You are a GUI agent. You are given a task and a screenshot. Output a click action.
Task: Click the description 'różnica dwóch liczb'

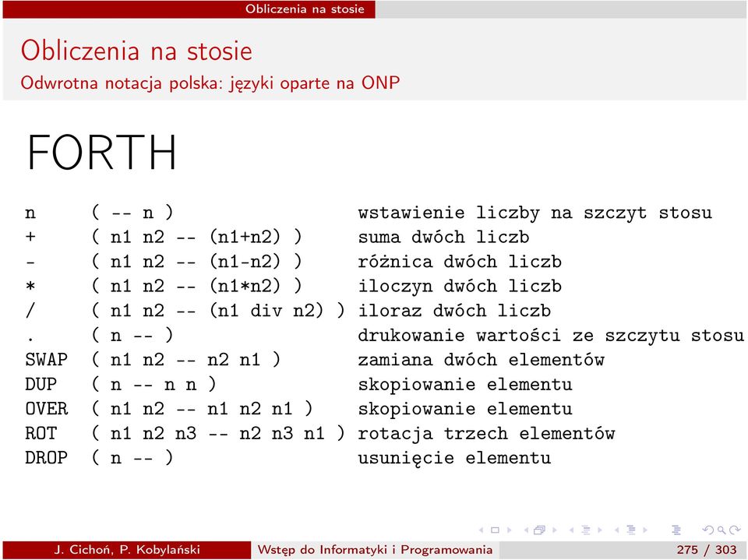tap(460, 262)
